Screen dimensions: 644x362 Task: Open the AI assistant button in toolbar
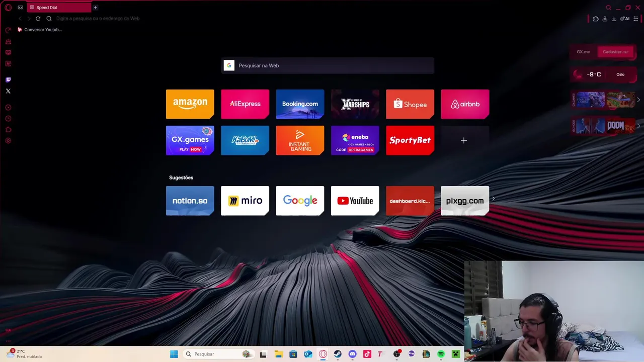[625, 19]
